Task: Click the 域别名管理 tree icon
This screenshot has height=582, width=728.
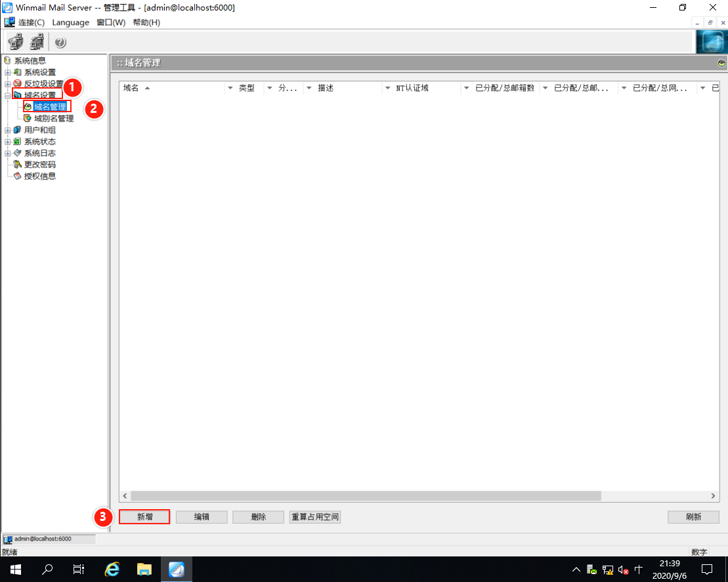Action: (28, 118)
